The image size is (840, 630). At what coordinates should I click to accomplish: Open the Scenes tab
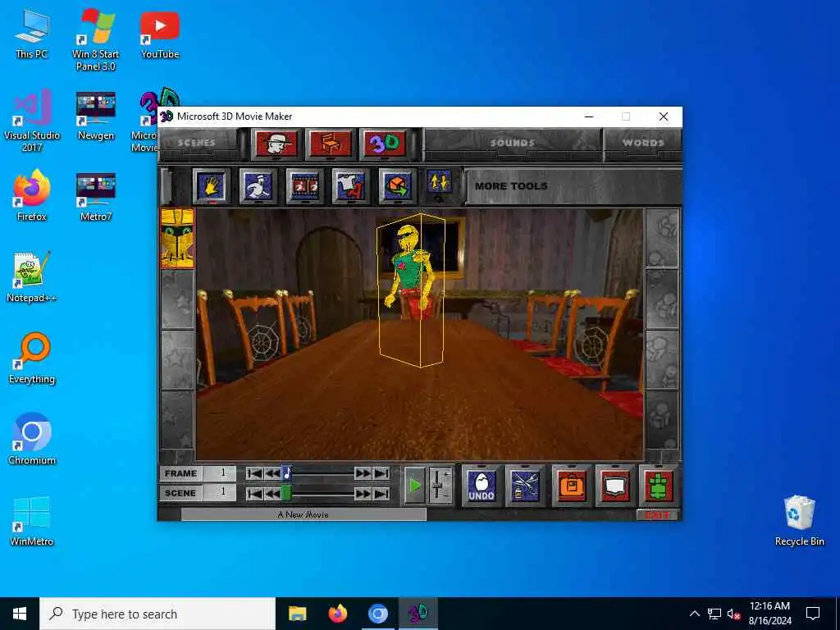point(197,143)
